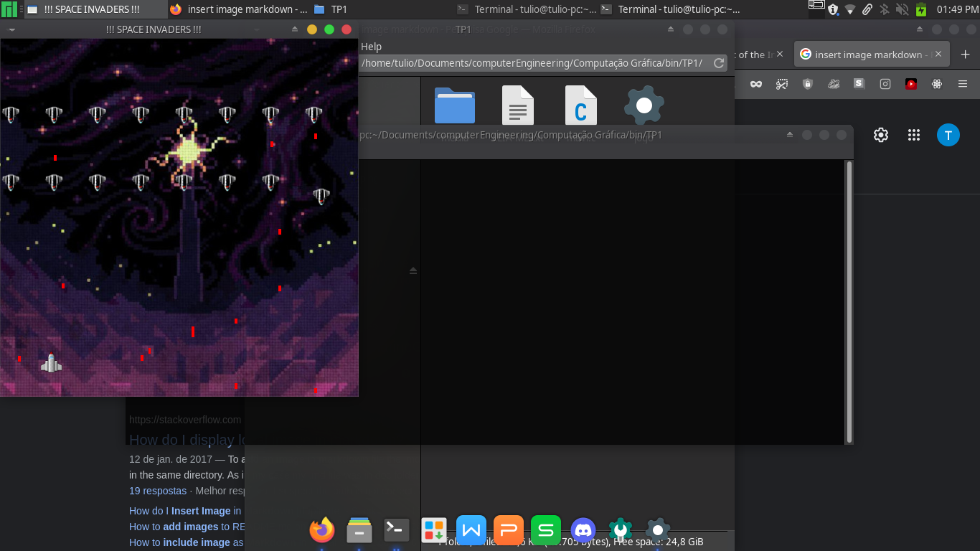Open the shield info tray icon
The height and width of the screenshot is (551, 980).
tap(833, 9)
